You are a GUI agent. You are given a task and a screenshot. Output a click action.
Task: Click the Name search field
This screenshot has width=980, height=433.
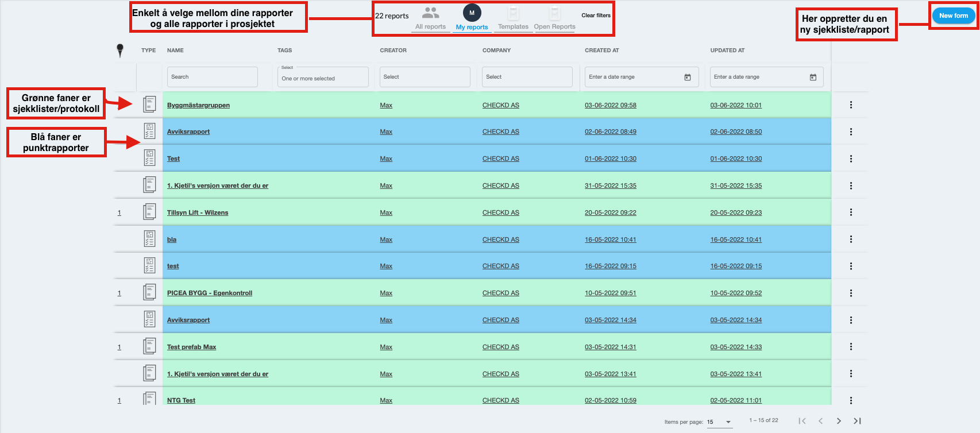click(x=212, y=77)
